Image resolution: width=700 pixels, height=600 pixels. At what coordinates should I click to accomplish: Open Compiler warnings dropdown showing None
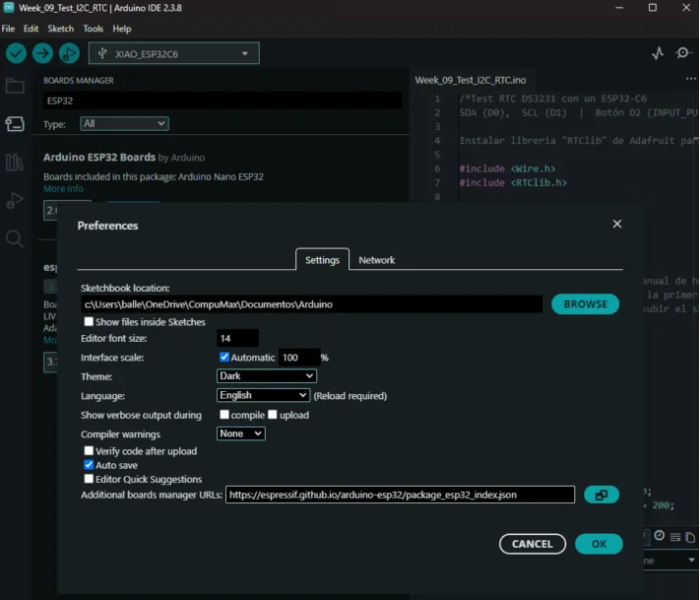pos(240,433)
